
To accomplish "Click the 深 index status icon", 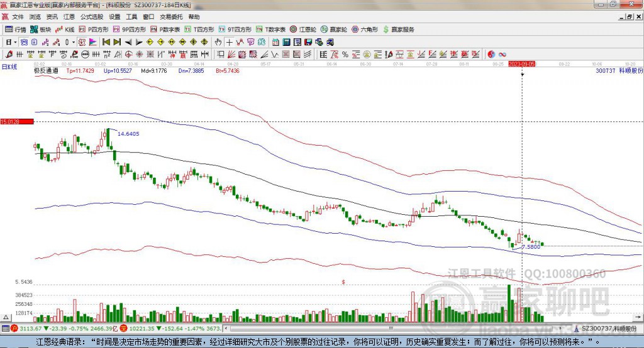I will (123, 329).
